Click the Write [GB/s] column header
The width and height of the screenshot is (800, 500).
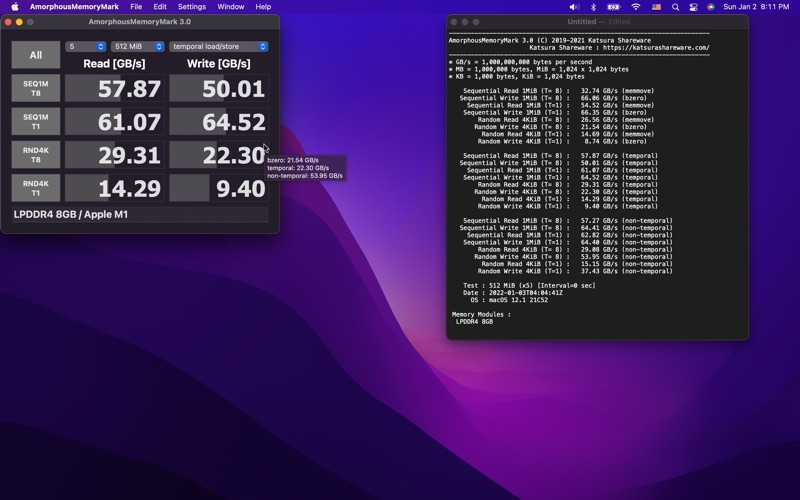(x=218, y=64)
